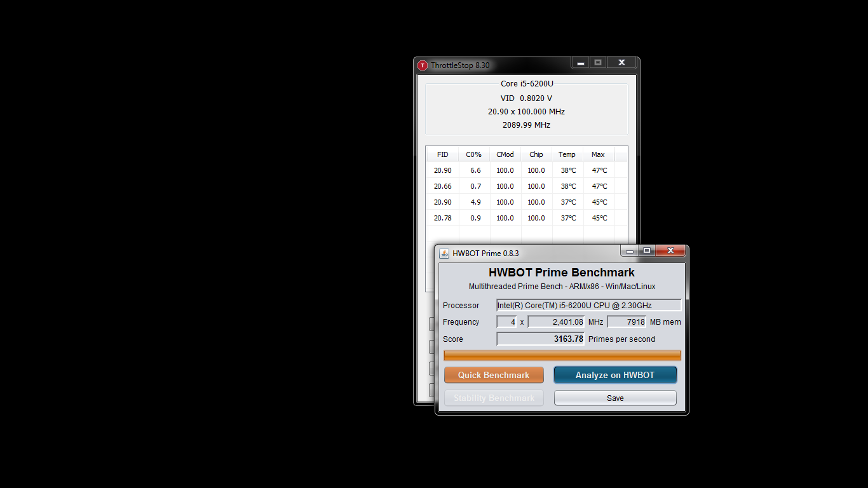The image size is (868, 488).
Task: Select the C0% cell 0.7
Action: (475, 186)
